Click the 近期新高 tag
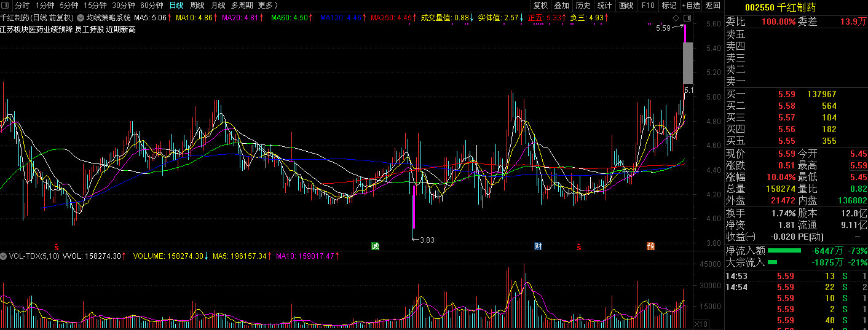The height and width of the screenshot is (330, 868). [121, 29]
